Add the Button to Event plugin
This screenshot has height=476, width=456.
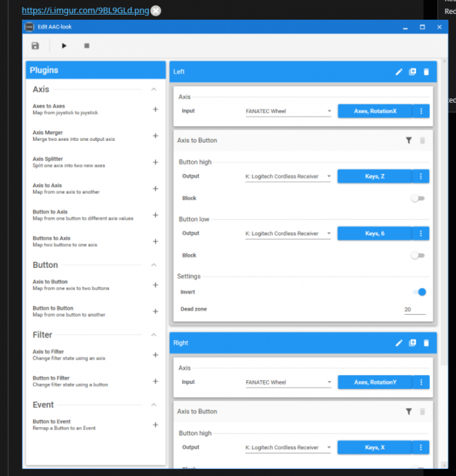coord(155,425)
